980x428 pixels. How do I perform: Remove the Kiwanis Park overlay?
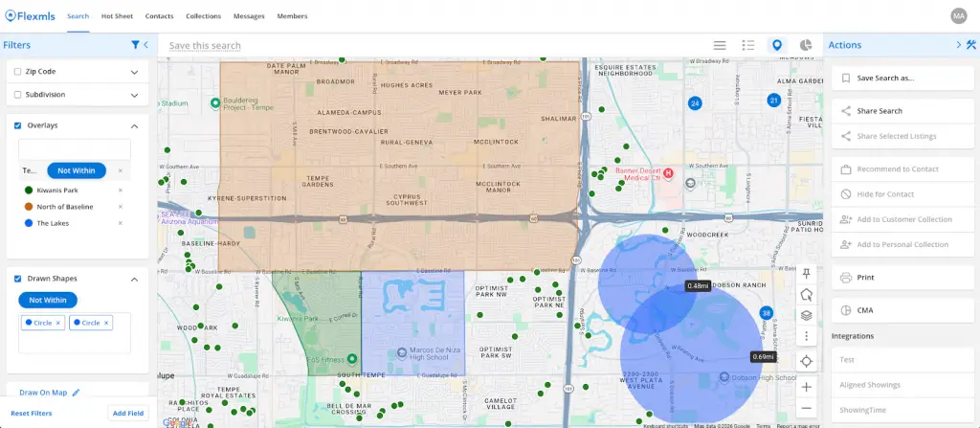point(121,191)
